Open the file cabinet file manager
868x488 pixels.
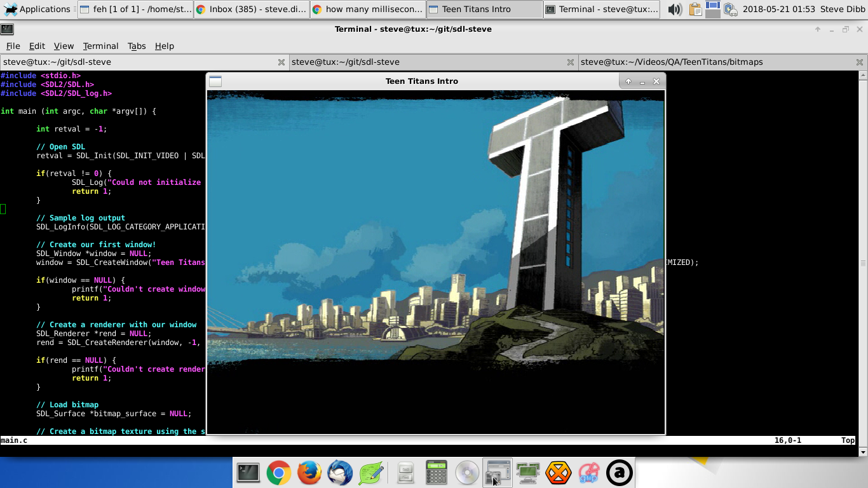tap(405, 473)
